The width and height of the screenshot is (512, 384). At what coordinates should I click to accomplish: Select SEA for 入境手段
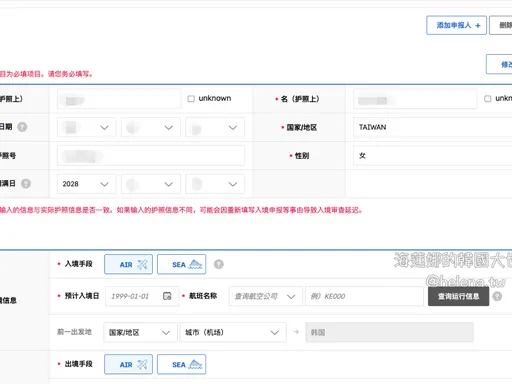pyautogui.click(x=181, y=264)
